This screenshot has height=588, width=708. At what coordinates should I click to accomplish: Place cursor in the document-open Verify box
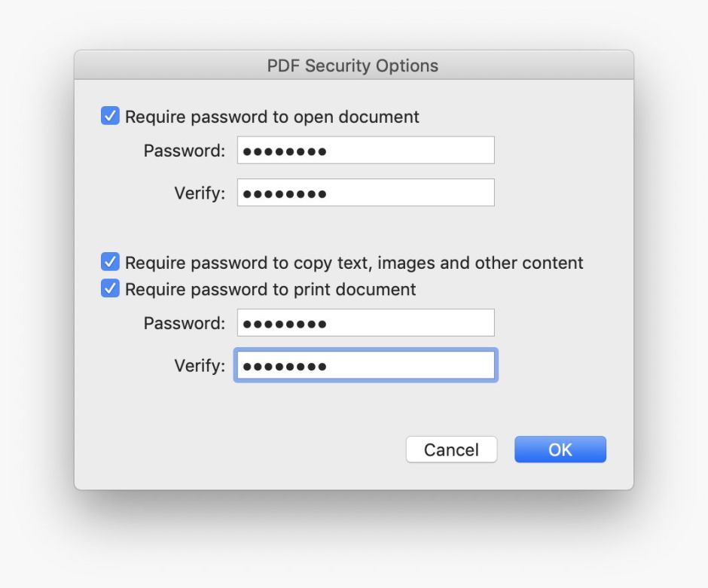tap(365, 193)
